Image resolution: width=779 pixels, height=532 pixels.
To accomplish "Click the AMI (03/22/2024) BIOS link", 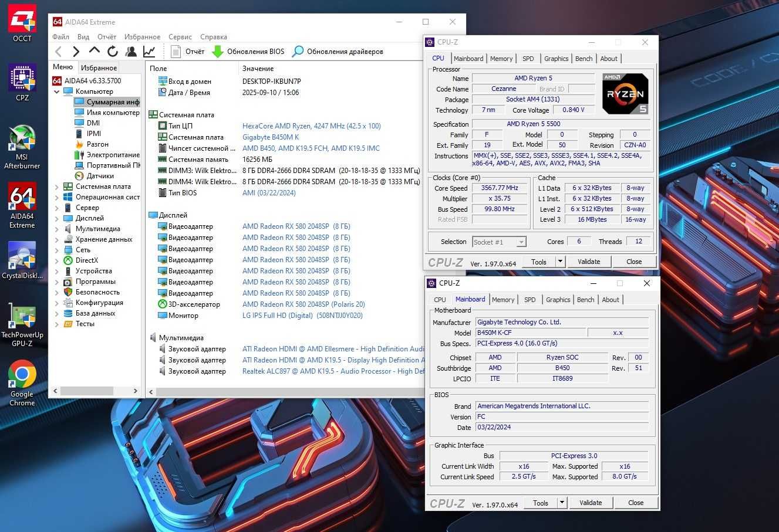I will point(269,193).
